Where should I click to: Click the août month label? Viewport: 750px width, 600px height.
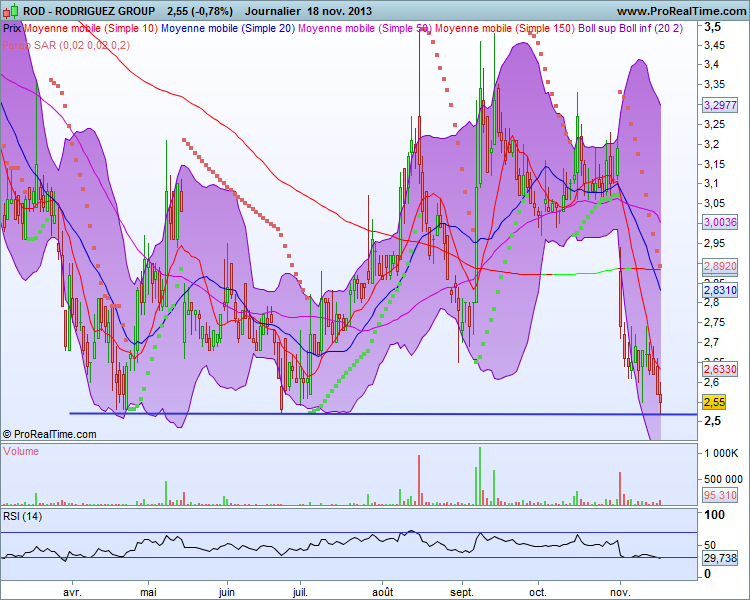(x=383, y=592)
